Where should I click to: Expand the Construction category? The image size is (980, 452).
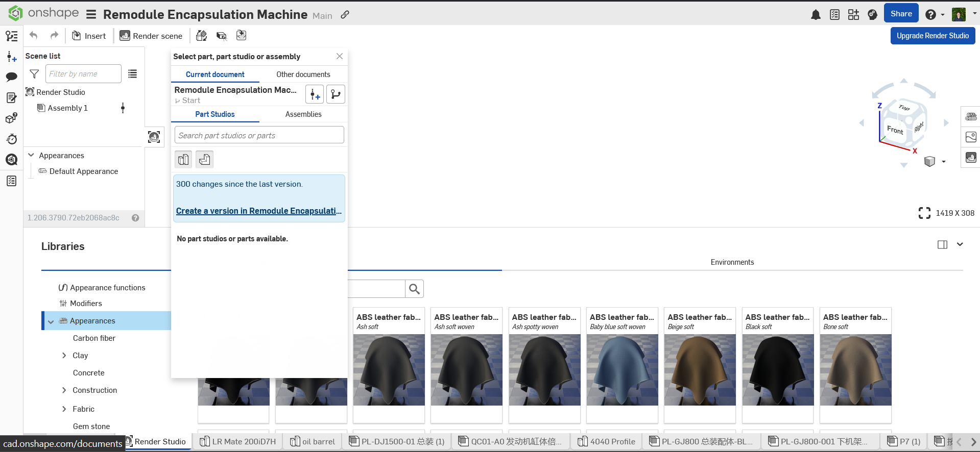point(64,390)
